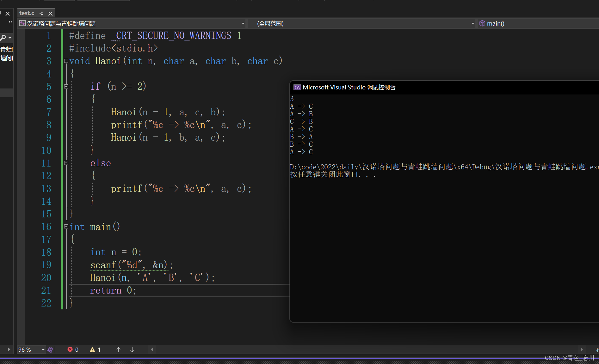599x364 pixels.
Task: Click the '按任意键关闭此窗口' console message
Action: pyautogui.click(x=333, y=174)
